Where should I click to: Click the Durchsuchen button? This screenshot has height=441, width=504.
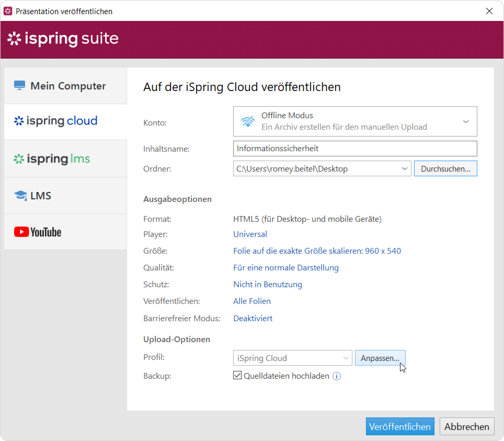445,169
